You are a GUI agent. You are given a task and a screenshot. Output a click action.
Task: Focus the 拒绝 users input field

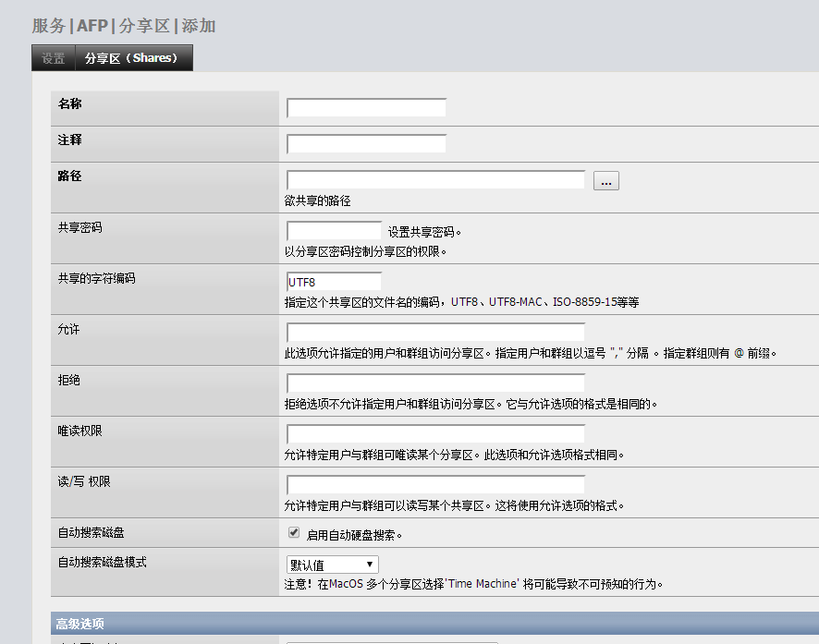(x=435, y=383)
